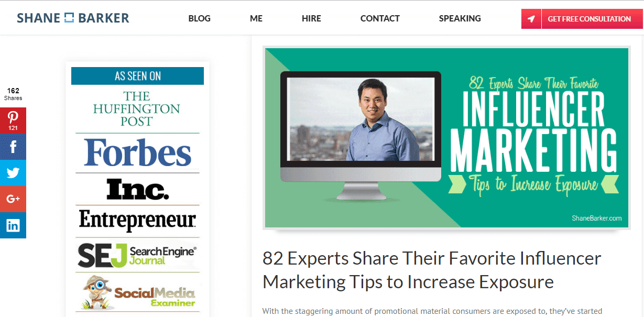Screen dimensions: 644x317
Task: Click the Entrepreneur logo
Action: click(x=137, y=220)
